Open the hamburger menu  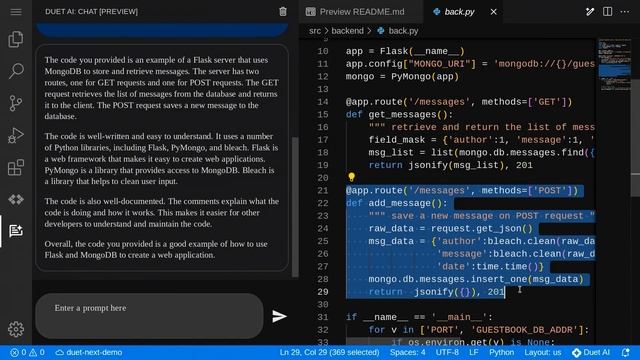point(16,11)
